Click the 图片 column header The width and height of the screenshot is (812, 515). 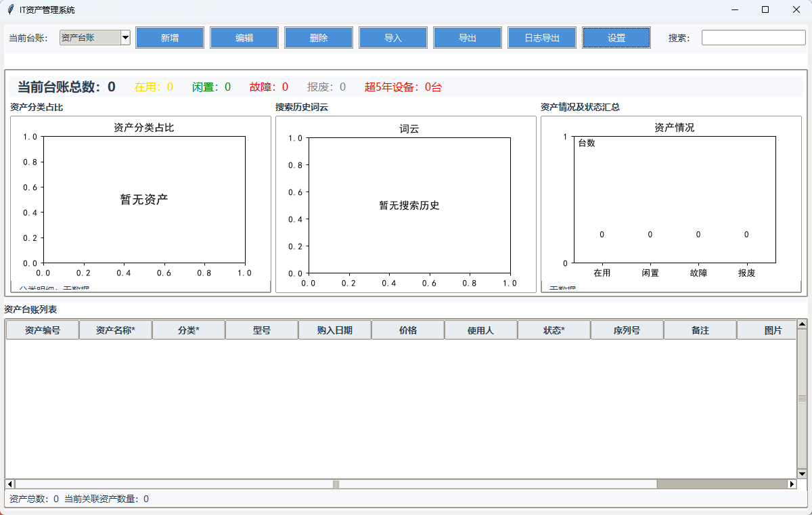[x=767, y=330]
